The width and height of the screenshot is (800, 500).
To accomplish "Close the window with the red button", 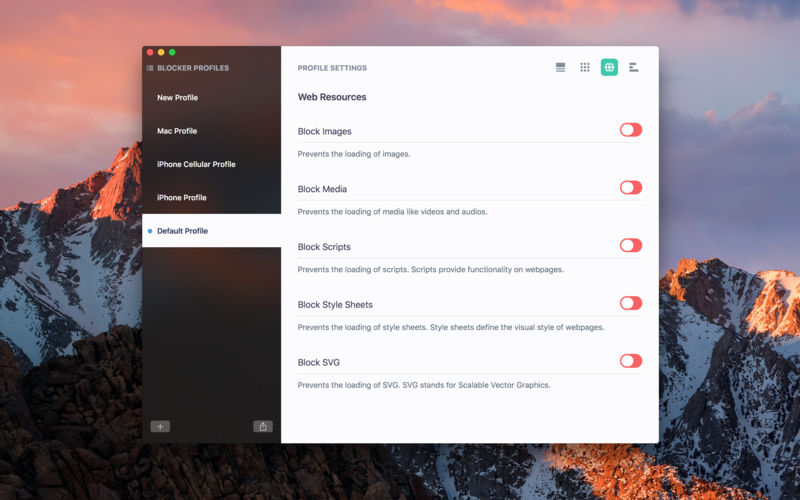I will point(150,52).
